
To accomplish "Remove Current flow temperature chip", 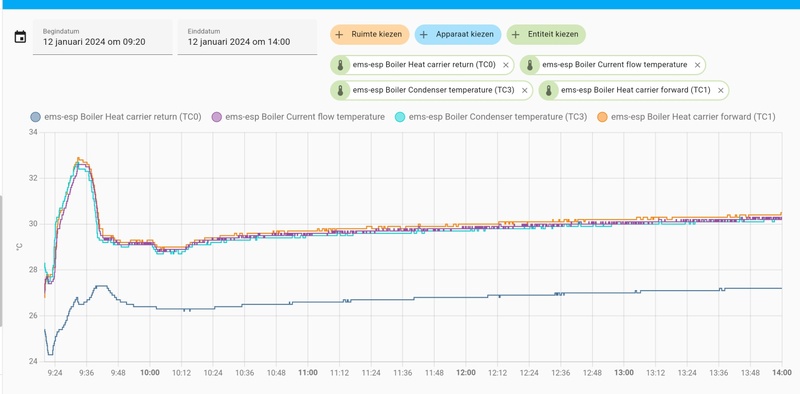I will click(697, 65).
